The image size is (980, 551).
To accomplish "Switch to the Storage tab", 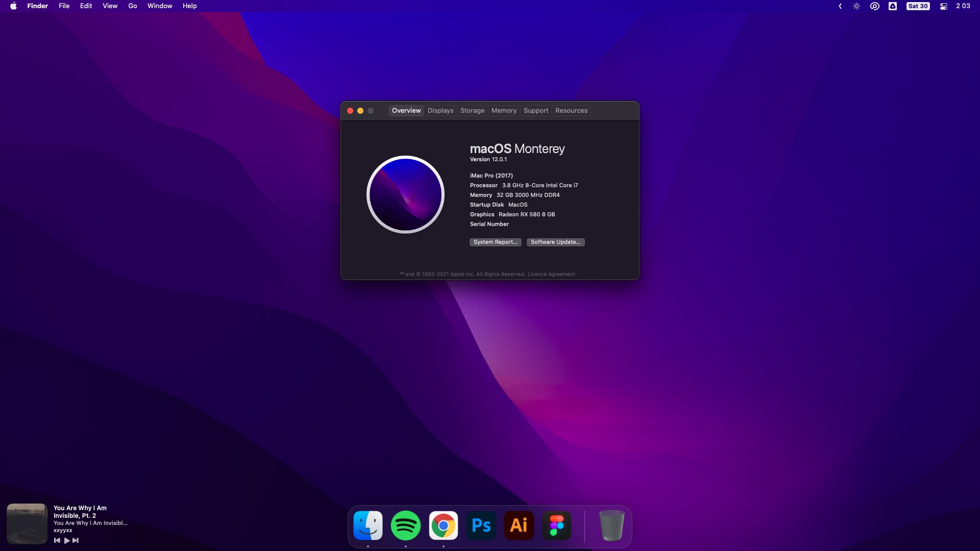I will click(x=472, y=110).
